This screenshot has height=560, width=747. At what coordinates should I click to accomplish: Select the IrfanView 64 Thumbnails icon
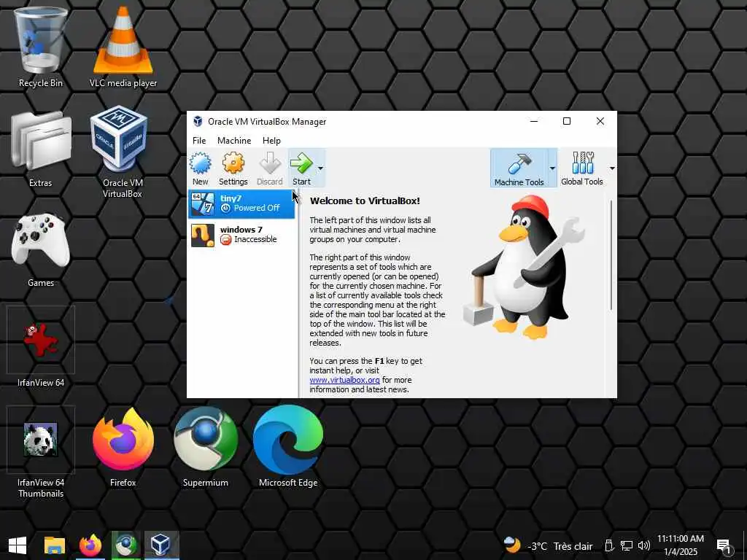pos(41,452)
